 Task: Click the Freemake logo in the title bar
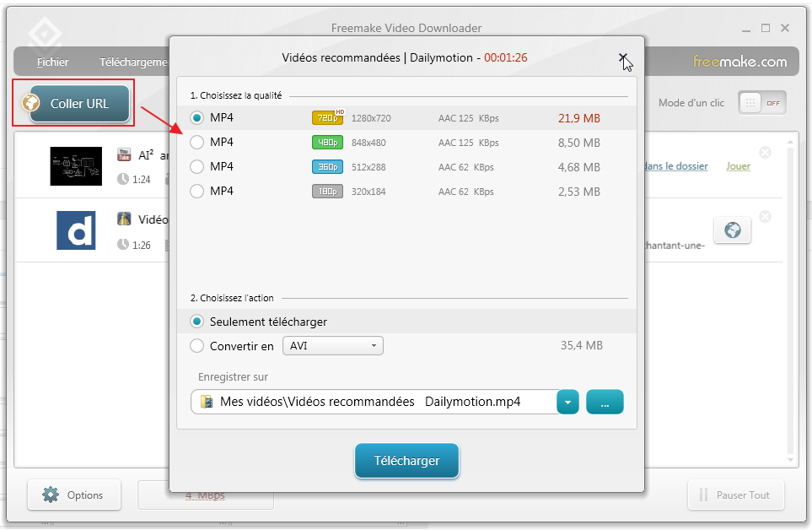45,35
